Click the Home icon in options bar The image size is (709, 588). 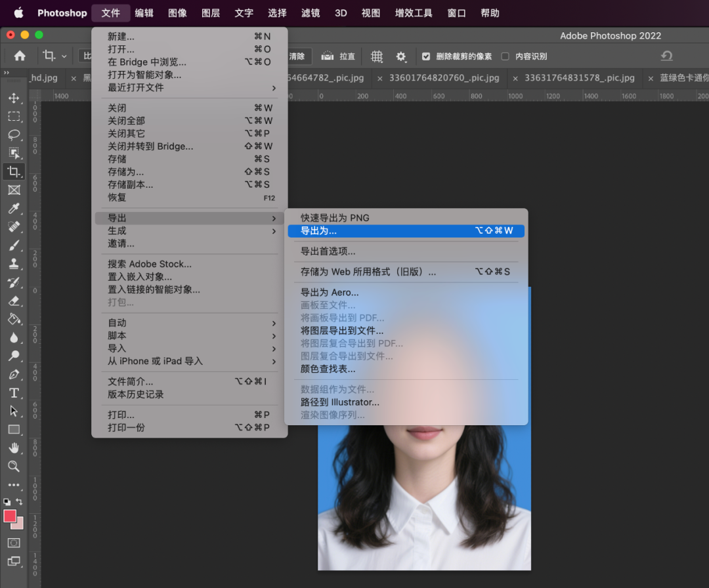[20, 56]
